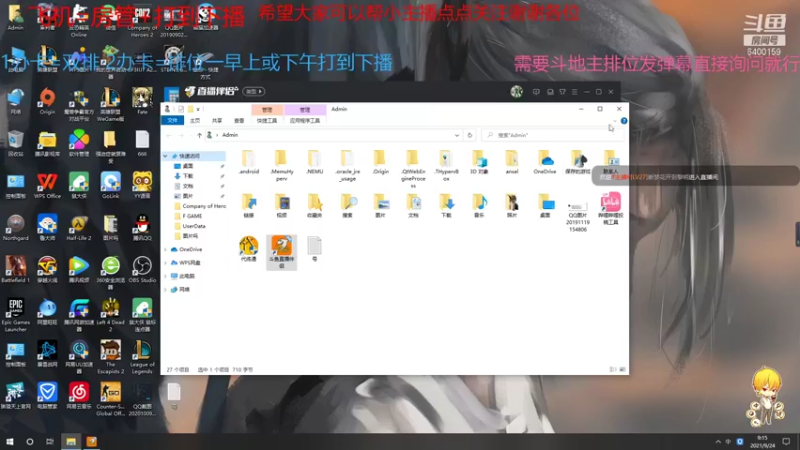Show hidden tray icons chevron
Image resolution: width=800 pixels, height=450 pixels.
(718, 441)
